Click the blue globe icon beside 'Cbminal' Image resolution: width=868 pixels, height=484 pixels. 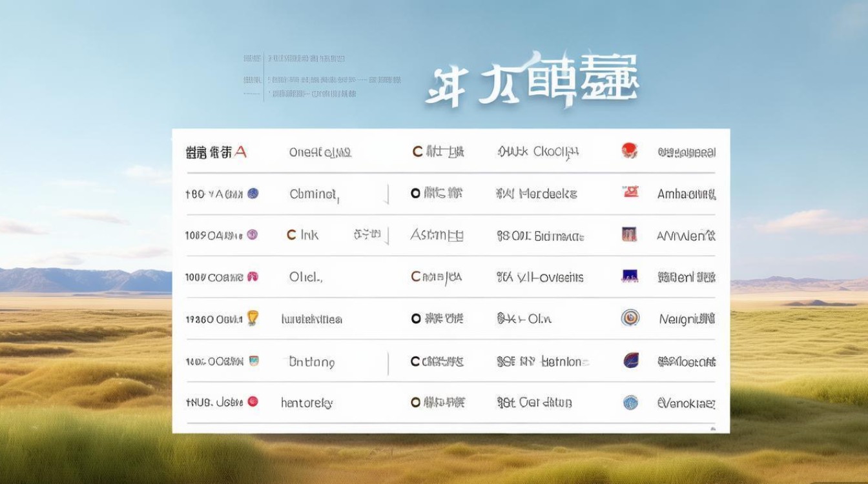[x=253, y=194]
